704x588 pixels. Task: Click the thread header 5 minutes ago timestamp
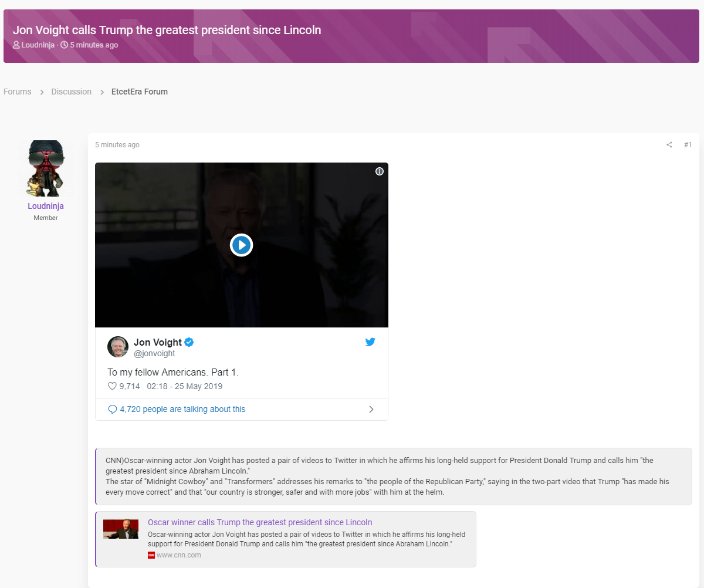94,45
